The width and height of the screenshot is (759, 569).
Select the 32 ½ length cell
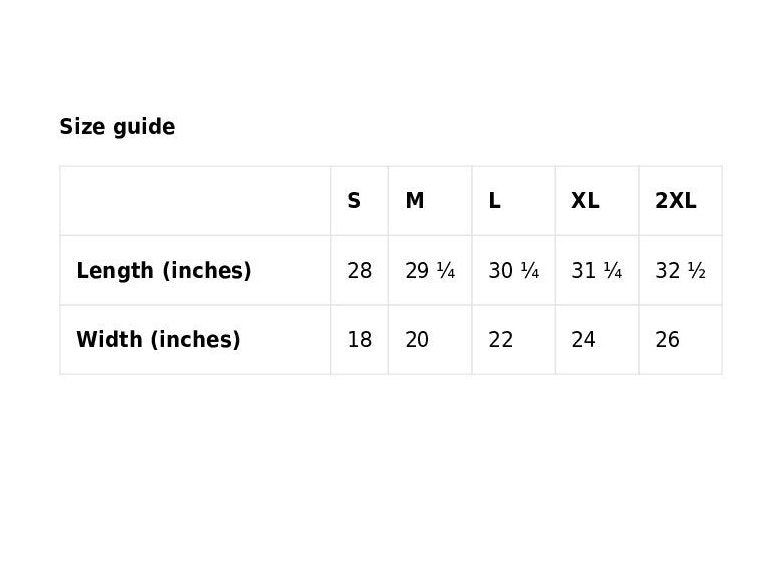pos(680,270)
